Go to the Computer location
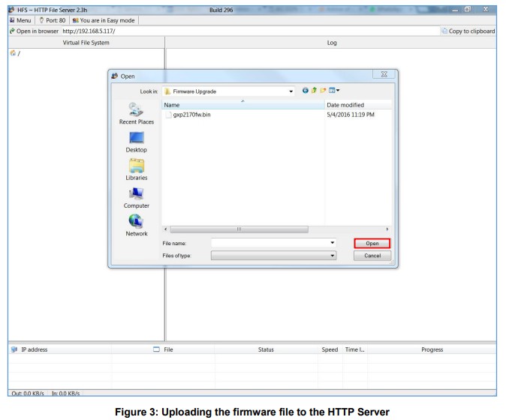 pyautogui.click(x=137, y=197)
